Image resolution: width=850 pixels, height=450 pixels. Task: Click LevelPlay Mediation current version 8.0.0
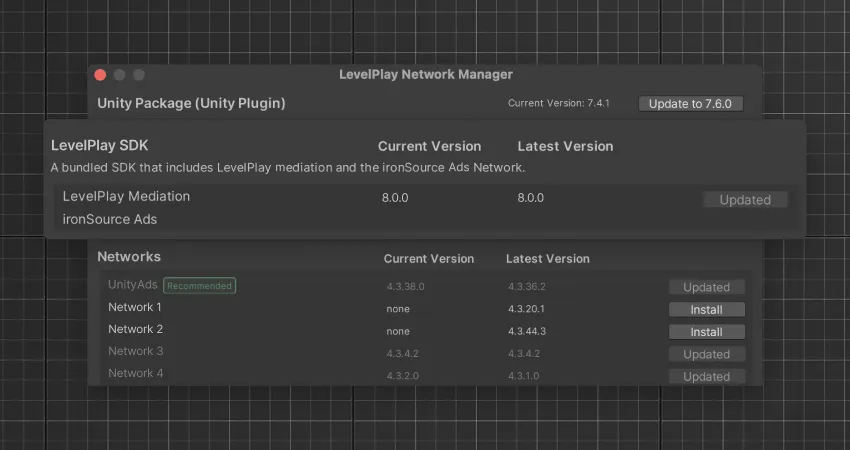(395, 198)
